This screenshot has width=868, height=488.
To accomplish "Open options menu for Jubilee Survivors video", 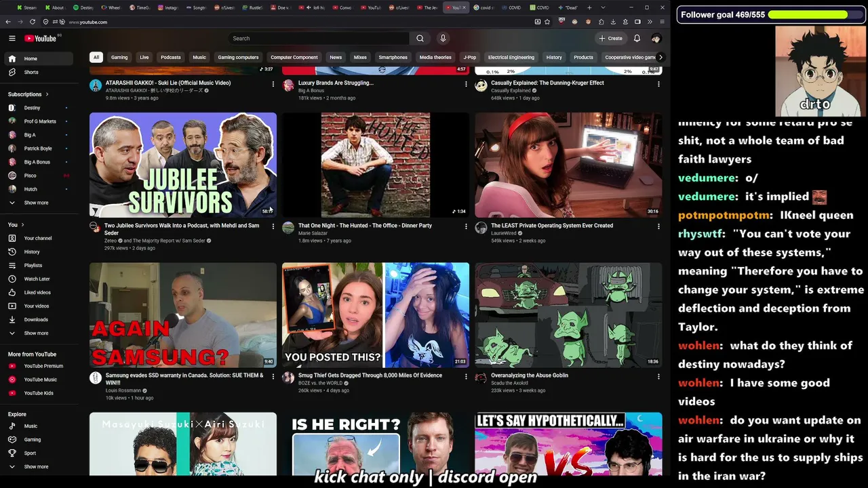I will [273, 227].
